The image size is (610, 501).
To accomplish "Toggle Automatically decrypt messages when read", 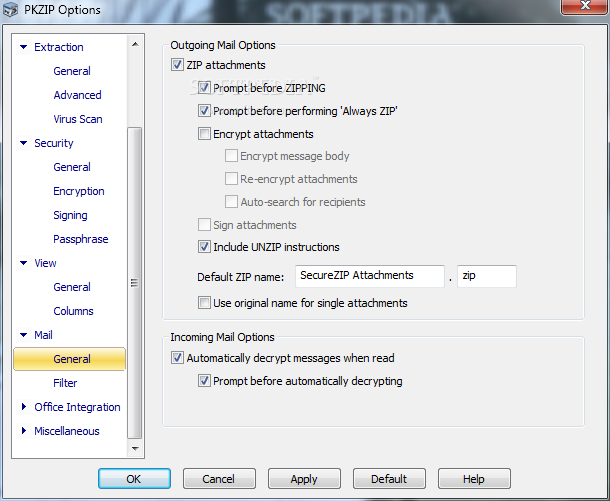I will tap(177, 357).
